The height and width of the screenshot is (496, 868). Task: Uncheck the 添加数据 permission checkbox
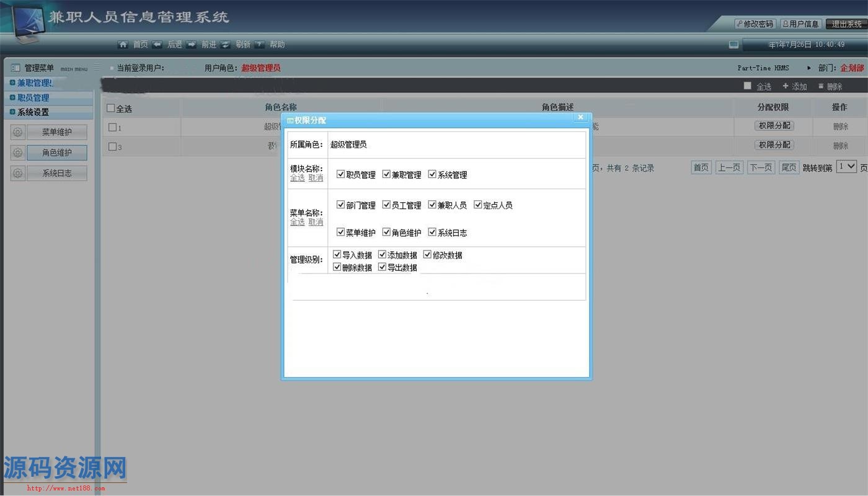[x=382, y=254]
